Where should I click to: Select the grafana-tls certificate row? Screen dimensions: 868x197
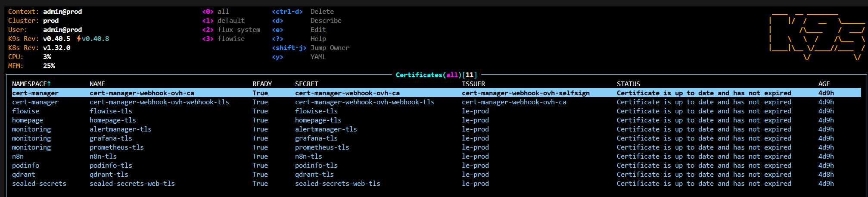111,138
